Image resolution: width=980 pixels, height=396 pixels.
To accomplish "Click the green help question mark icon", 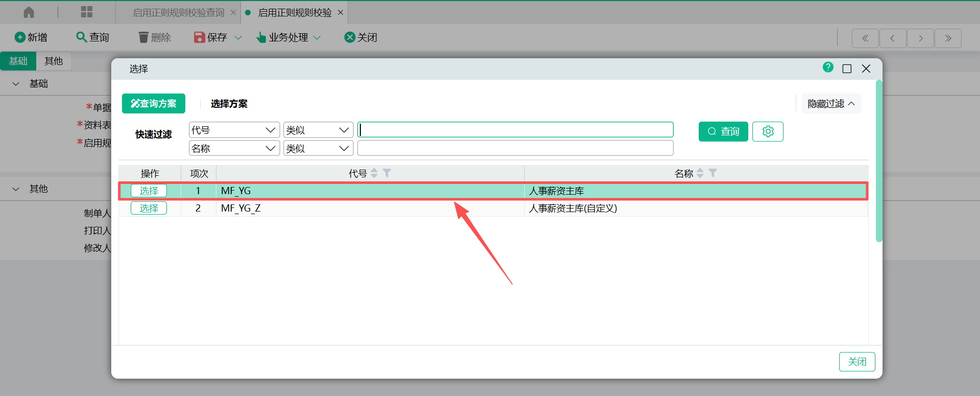I will 828,67.
